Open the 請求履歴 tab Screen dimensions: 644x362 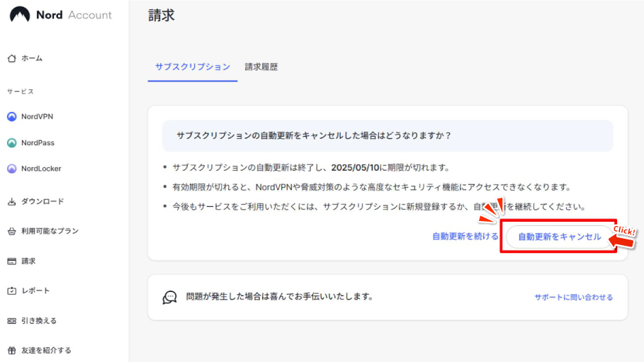tap(261, 67)
